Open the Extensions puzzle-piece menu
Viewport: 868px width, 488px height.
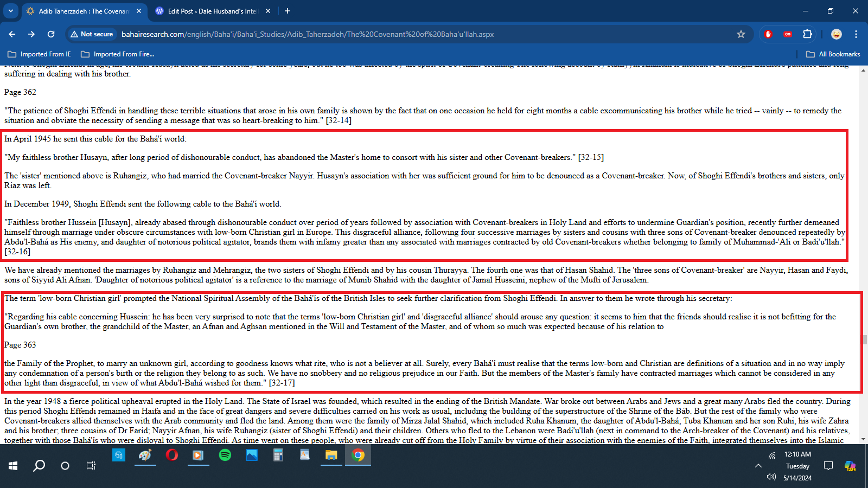(807, 34)
